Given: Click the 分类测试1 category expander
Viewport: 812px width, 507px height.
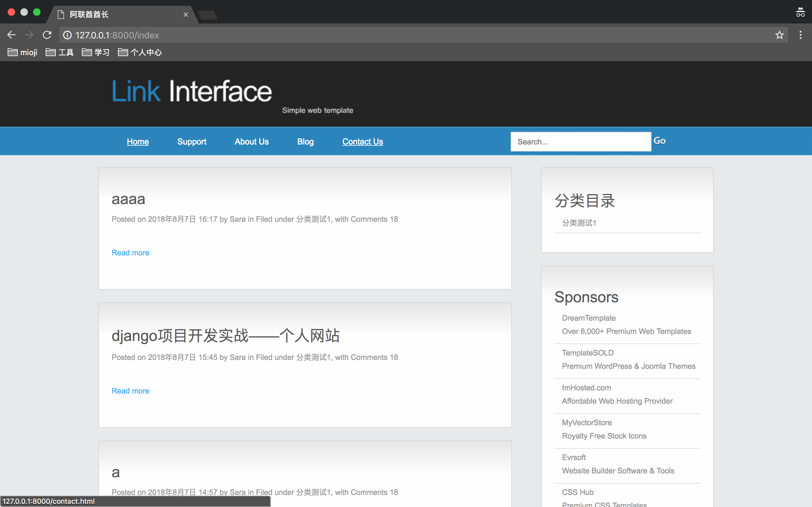Looking at the screenshot, I should click(578, 222).
